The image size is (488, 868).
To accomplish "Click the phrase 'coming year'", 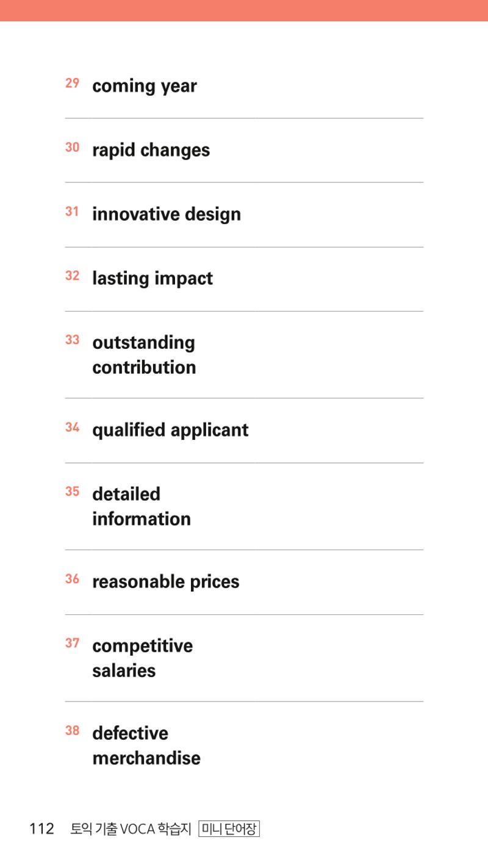I will pyautogui.click(x=145, y=87).
